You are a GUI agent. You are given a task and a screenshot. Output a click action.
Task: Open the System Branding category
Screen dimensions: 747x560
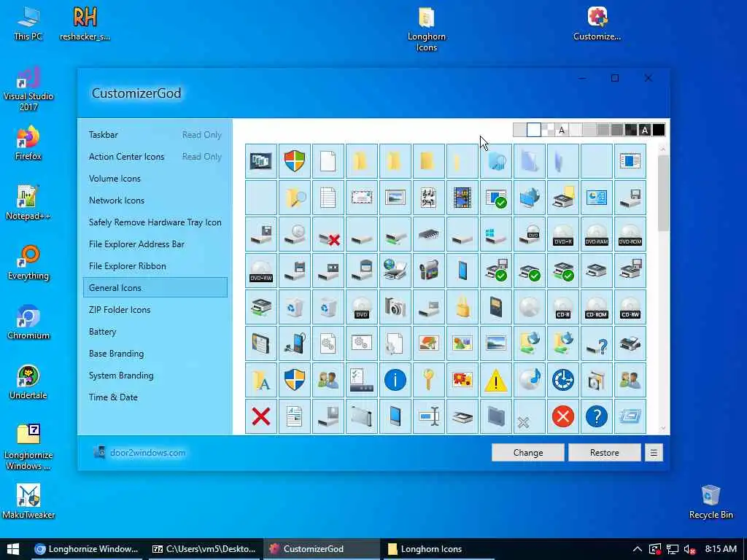click(155, 376)
